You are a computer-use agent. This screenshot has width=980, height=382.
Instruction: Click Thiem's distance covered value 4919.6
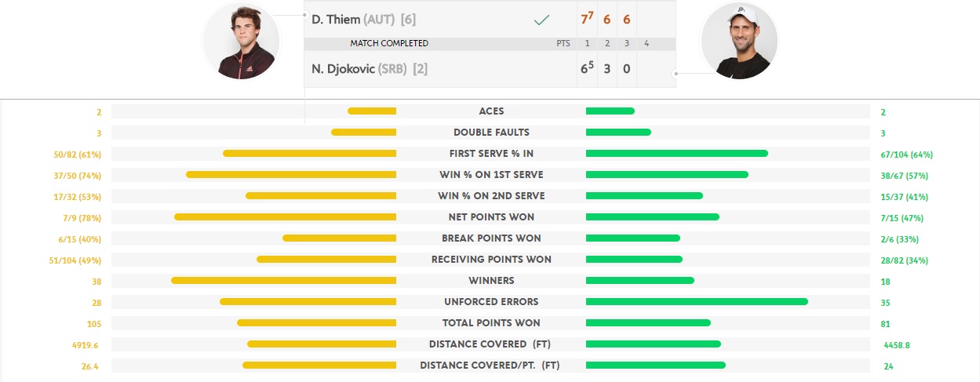point(86,344)
